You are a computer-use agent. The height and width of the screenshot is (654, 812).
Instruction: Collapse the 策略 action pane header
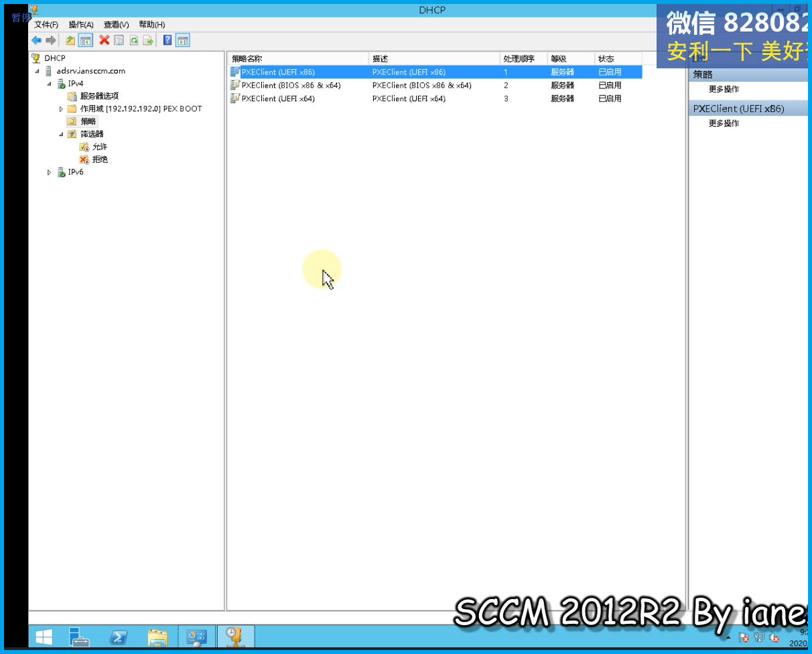[750, 74]
